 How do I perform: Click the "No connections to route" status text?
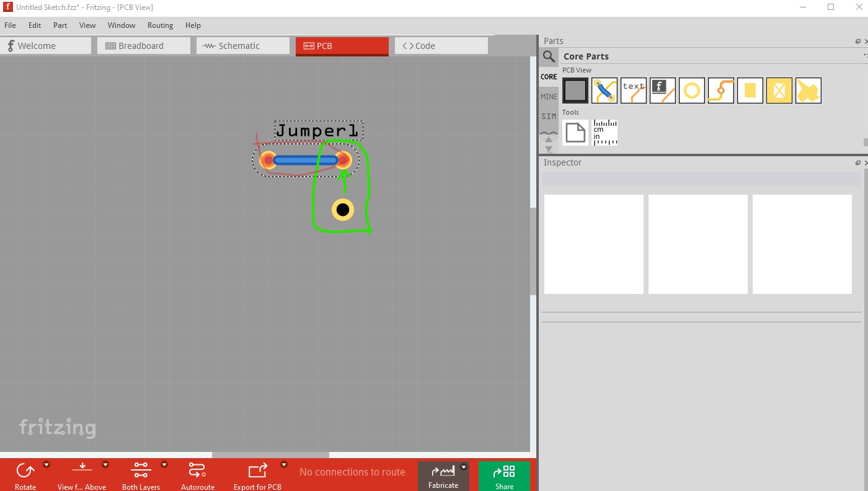coord(352,472)
